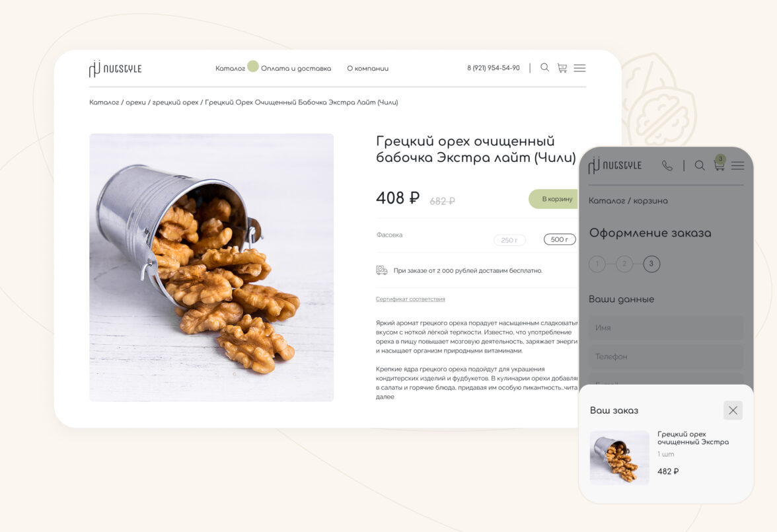Tap the mobile phone call icon
The width and height of the screenshot is (777, 532).
(x=667, y=166)
